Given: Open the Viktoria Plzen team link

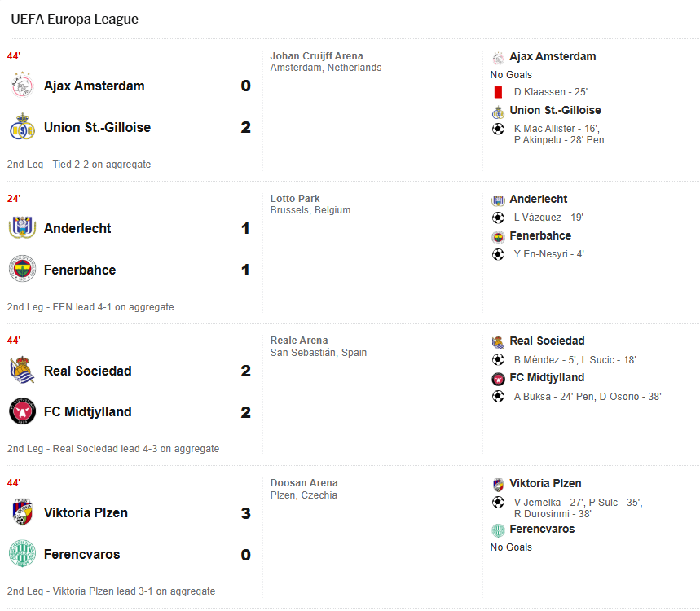Looking at the screenshot, I should [x=86, y=512].
